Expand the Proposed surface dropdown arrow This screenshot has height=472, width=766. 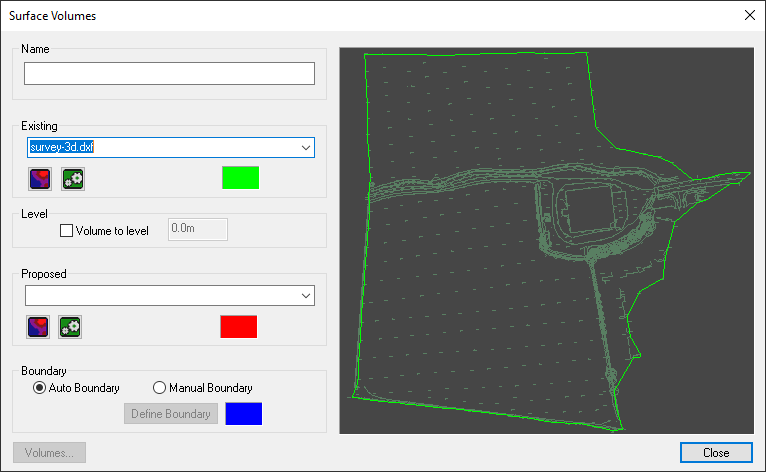tap(304, 295)
